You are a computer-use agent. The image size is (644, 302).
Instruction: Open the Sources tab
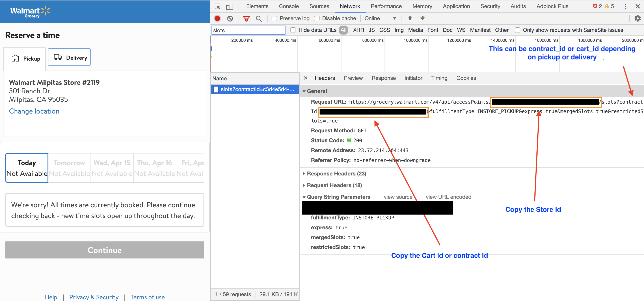pyautogui.click(x=319, y=6)
